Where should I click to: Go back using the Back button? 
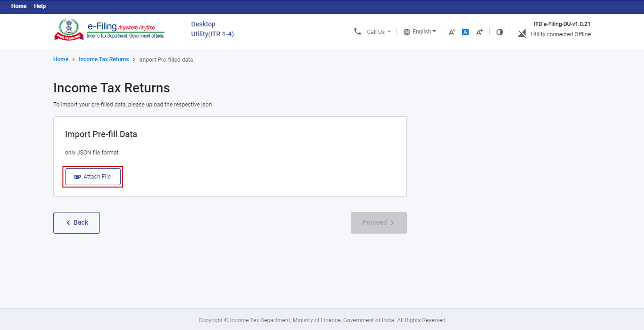pyautogui.click(x=77, y=223)
